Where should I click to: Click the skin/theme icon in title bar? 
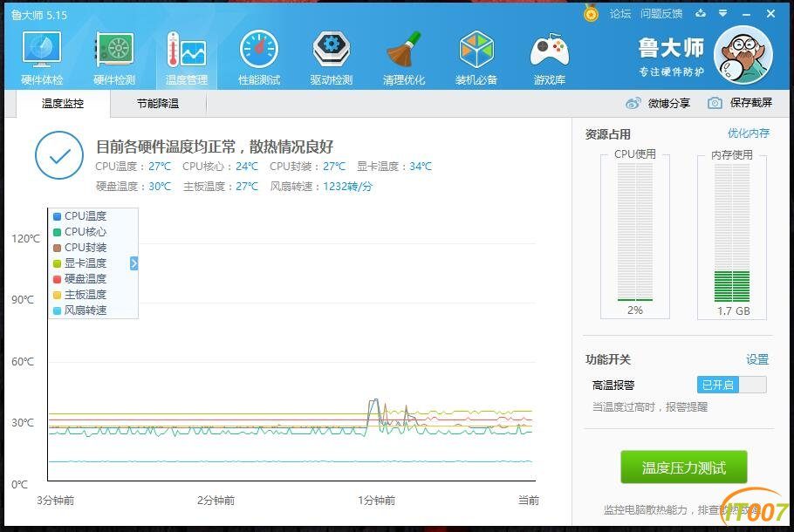coord(701,13)
